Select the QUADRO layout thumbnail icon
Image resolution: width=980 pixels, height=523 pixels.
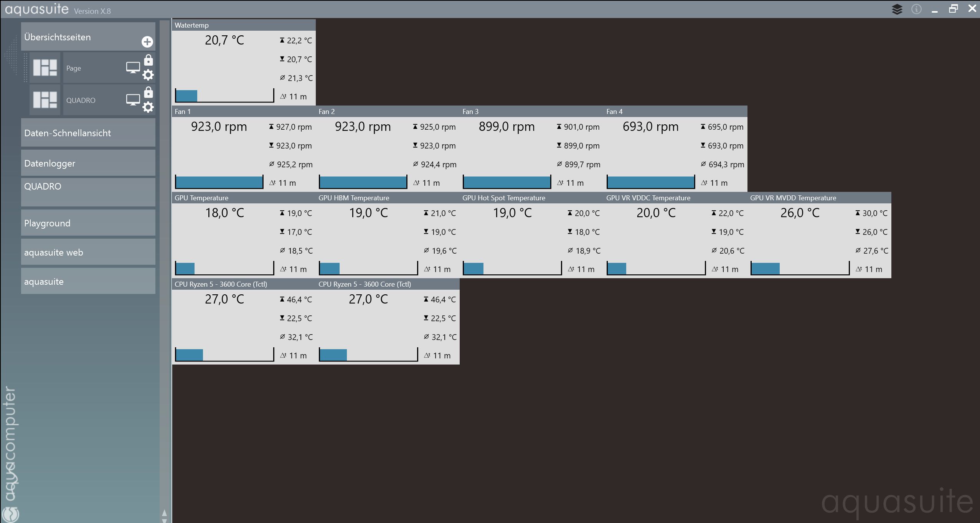pos(45,100)
